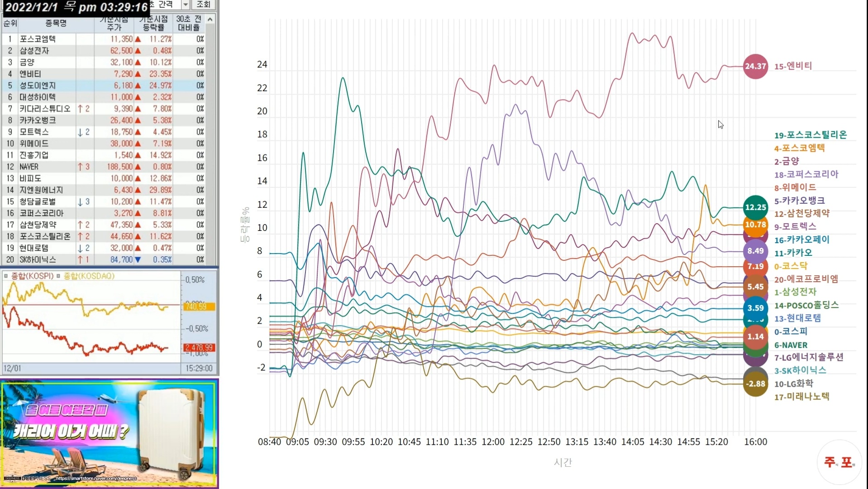Click the 10-LG화학 legend entry
The height and width of the screenshot is (489, 868).
tap(793, 384)
